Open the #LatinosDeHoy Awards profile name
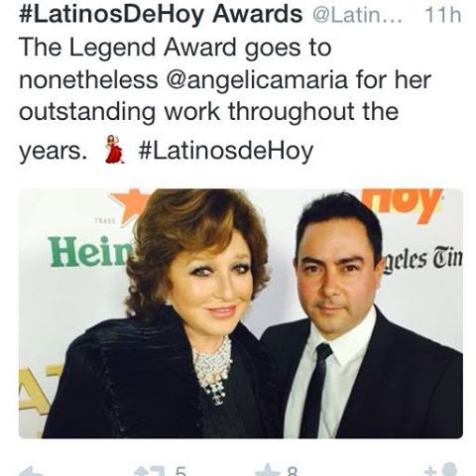 pos(161,14)
